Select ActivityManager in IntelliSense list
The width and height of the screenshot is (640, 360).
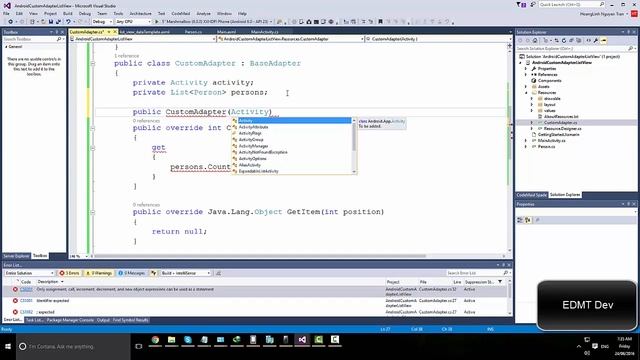pos(253,146)
